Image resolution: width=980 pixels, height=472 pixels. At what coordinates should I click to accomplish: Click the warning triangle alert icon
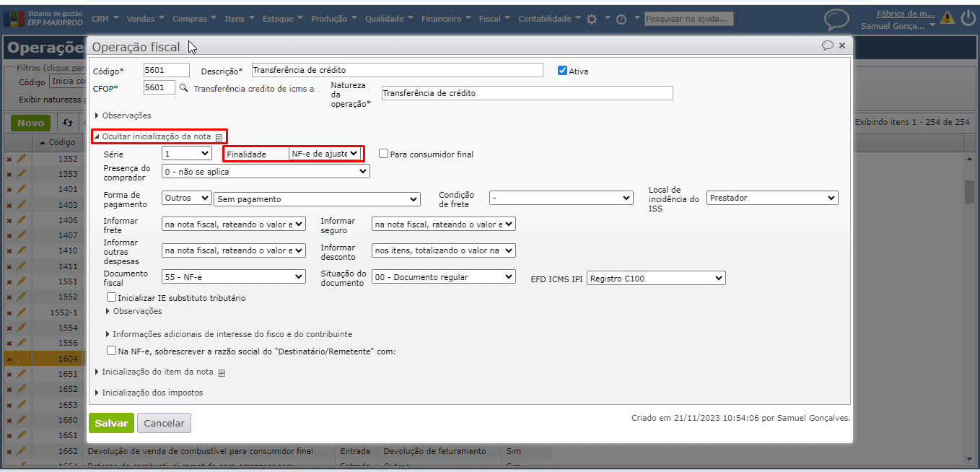tap(947, 18)
